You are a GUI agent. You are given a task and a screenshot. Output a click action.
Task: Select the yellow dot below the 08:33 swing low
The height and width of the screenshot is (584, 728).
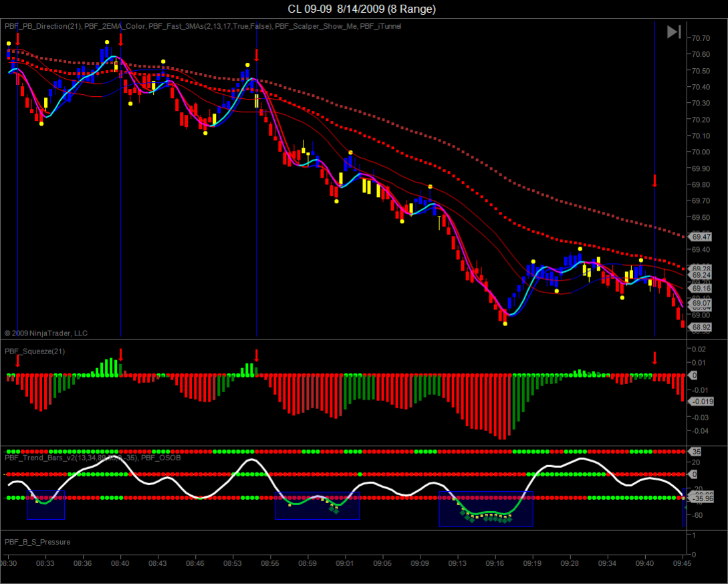[x=43, y=122]
